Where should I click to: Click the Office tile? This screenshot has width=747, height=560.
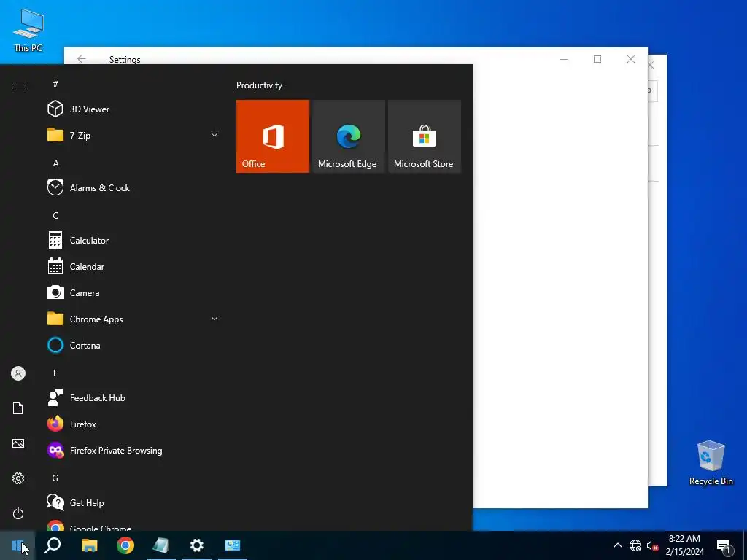click(x=273, y=136)
